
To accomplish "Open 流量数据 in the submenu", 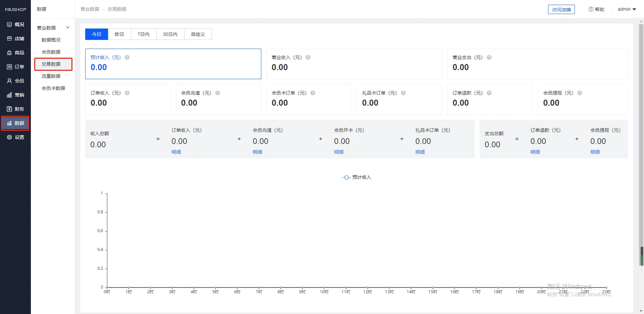I will (x=51, y=76).
